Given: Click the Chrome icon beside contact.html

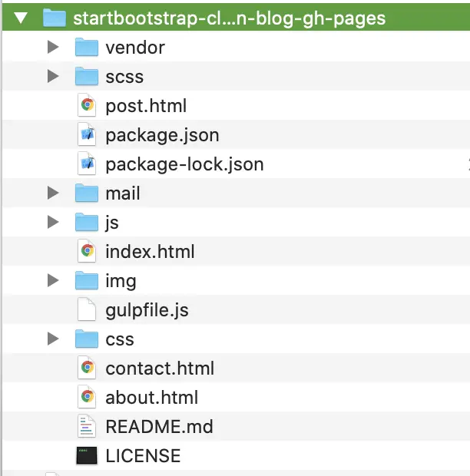Looking at the screenshot, I should pyautogui.click(x=87, y=368).
